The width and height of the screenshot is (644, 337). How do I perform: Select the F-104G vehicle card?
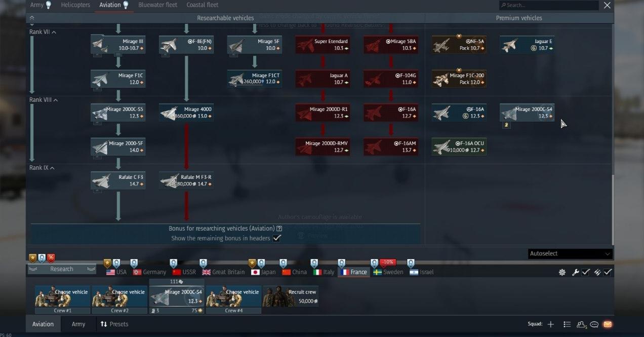[x=391, y=79]
